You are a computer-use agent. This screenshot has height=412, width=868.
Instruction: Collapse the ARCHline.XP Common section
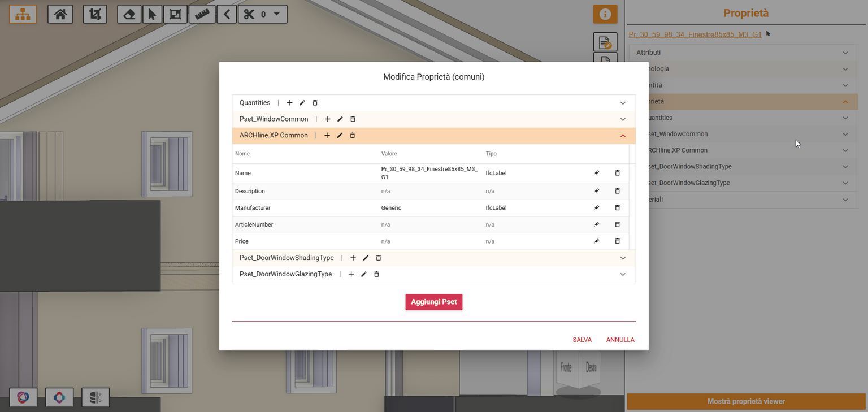(x=623, y=136)
